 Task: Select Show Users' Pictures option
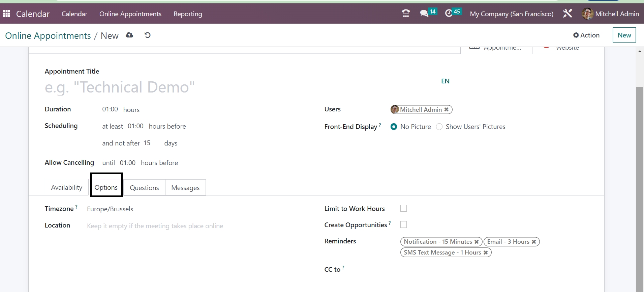pyautogui.click(x=439, y=127)
